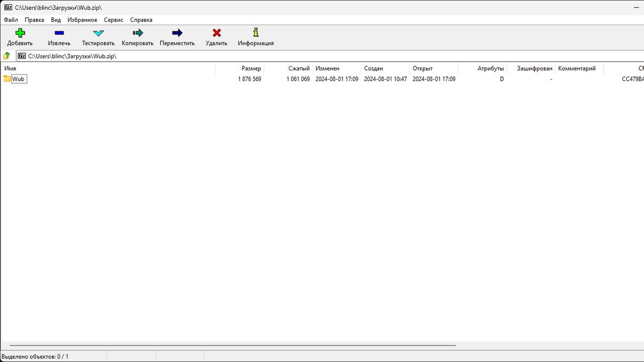Click the Wub folder icon
The image size is (644, 362).
7,79
